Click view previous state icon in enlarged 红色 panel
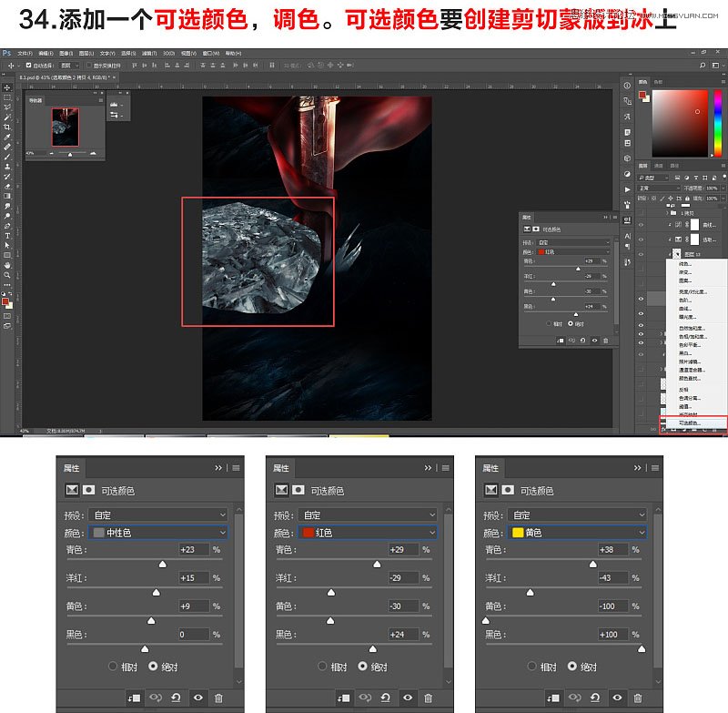Screen dimensions: 728x713 tap(365, 698)
